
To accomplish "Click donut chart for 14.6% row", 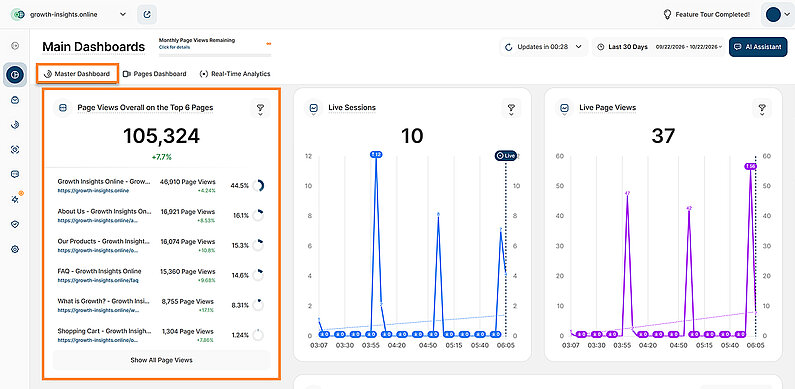I will 259,275.
